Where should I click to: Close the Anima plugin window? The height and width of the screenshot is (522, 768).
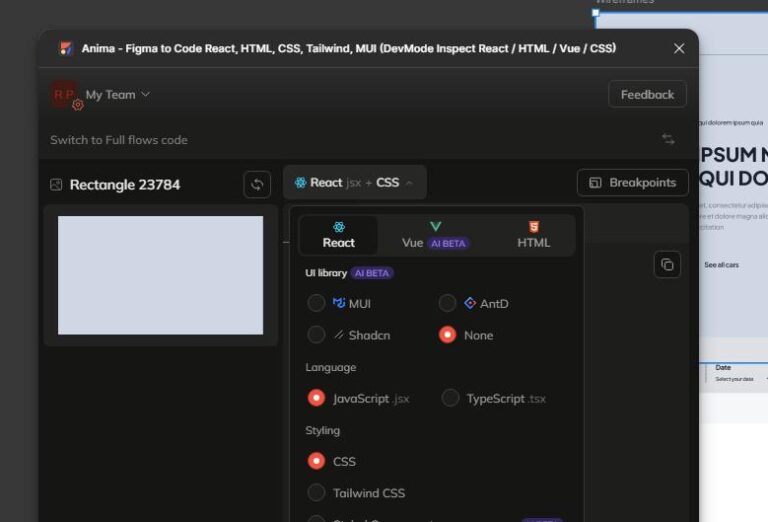(x=679, y=48)
